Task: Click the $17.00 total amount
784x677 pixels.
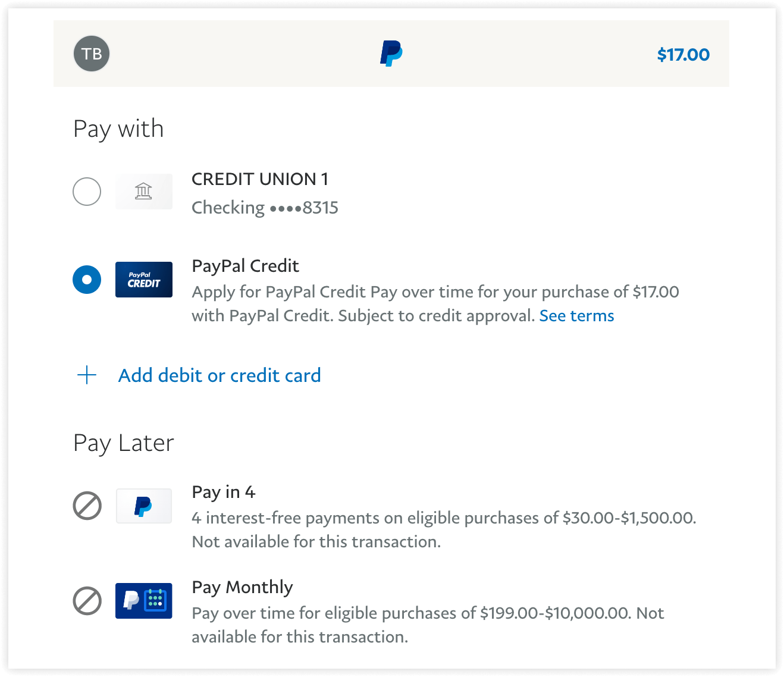Action: tap(683, 55)
